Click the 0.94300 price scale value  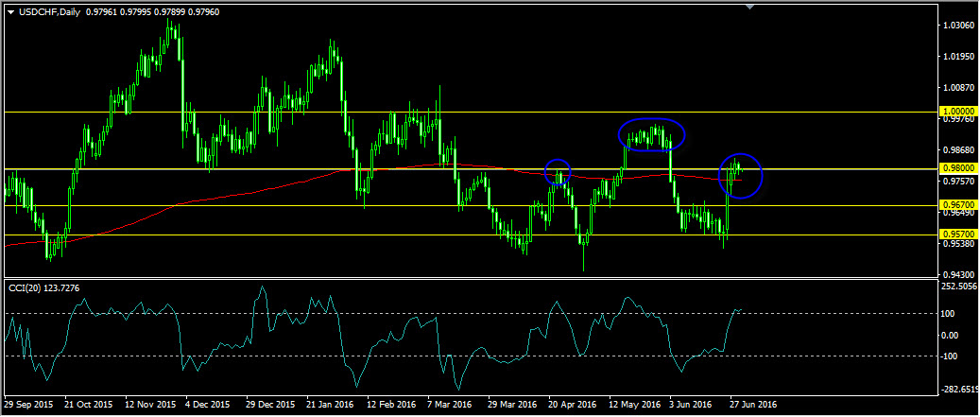[x=958, y=274]
